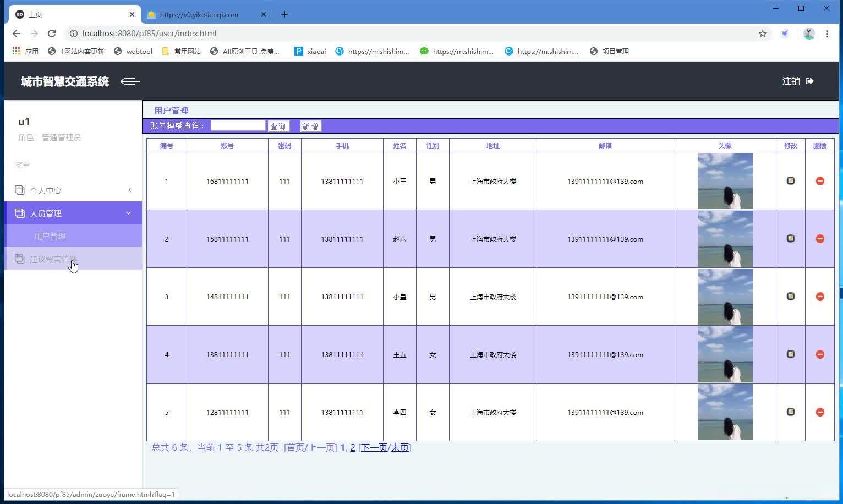Select the 个人中心 sidebar icon
Viewport: 843px width, 504px height.
(x=20, y=190)
